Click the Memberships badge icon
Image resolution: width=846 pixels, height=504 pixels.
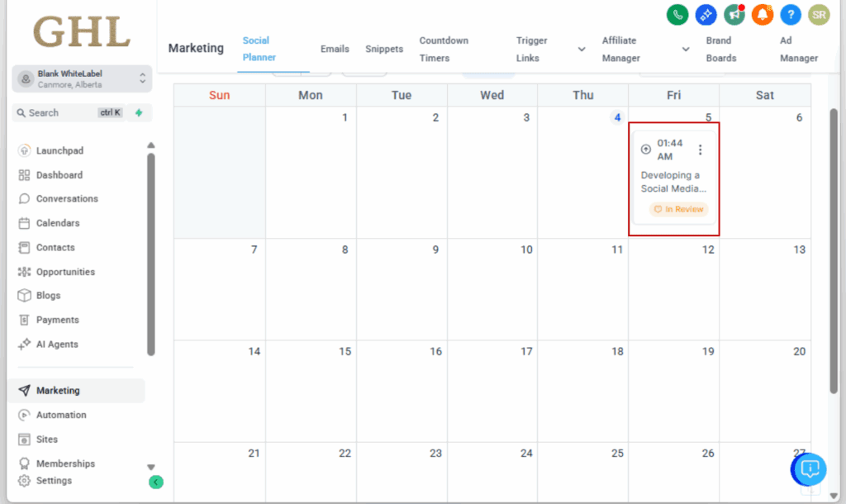[x=24, y=464]
